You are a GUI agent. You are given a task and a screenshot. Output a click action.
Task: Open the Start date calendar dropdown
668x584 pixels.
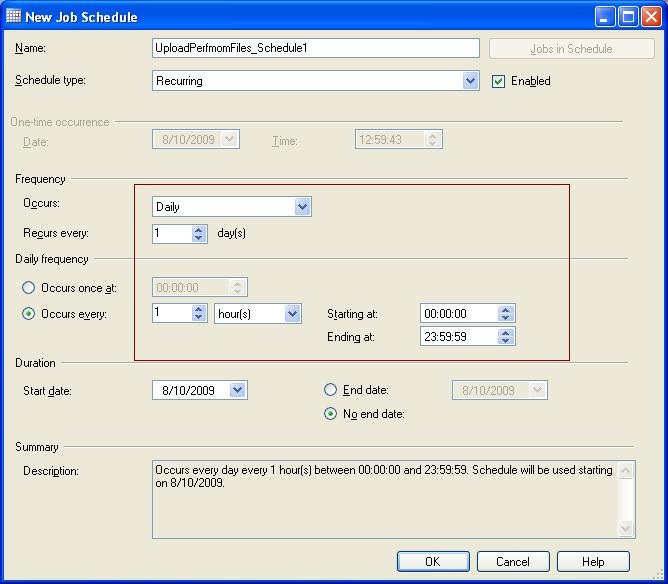point(238,391)
